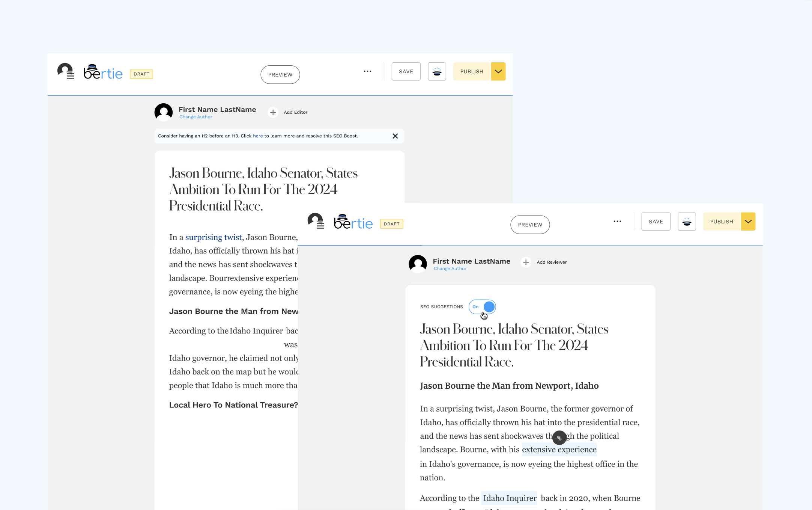The width and height of the screenshot is (812, 510).
Task: Click the plus icon beside Add Reviewer
Action: (526, 262)
